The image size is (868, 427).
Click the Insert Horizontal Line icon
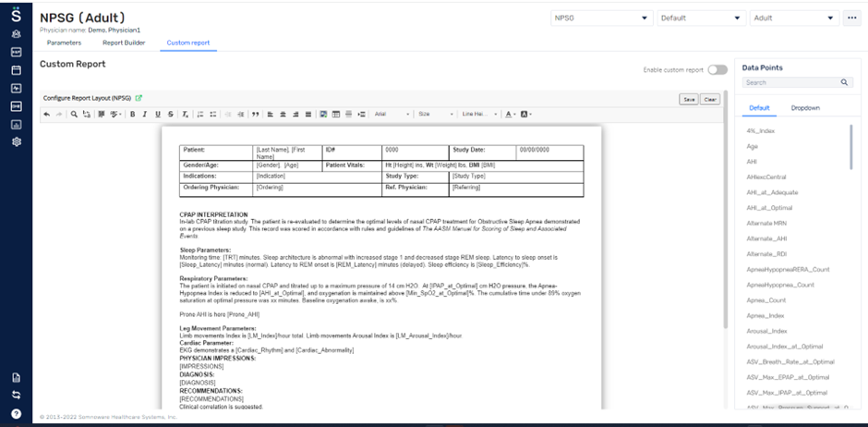[349, 114]
